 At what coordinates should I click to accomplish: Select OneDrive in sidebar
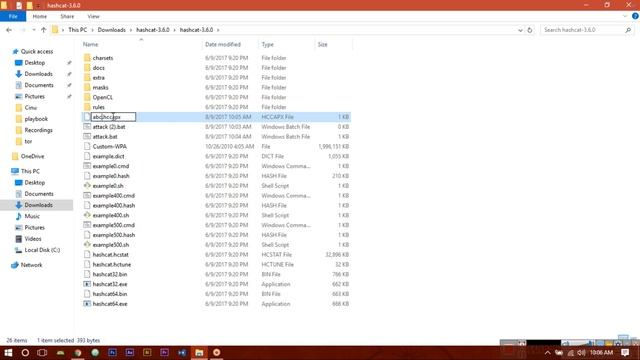tap(32, 156)
